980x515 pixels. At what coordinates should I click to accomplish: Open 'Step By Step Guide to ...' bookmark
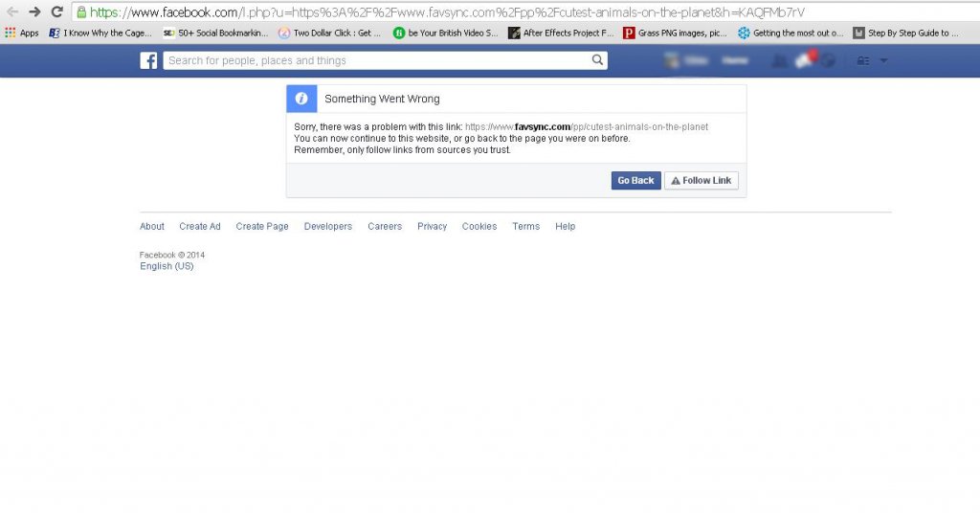click(x=905, y=34)
